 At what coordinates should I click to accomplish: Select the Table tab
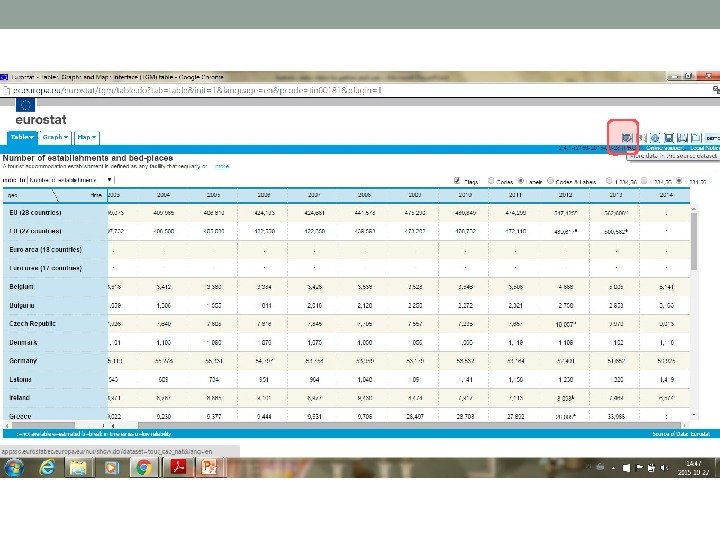(22, 137)
